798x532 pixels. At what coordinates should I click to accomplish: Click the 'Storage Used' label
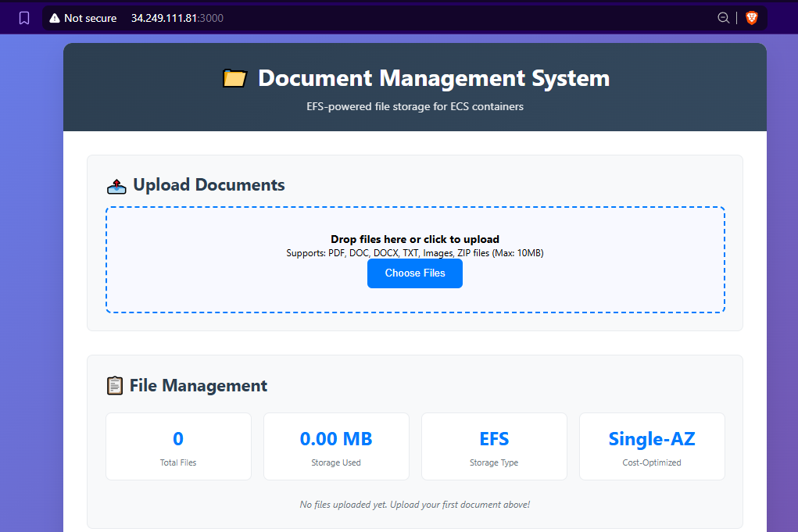(336, 462)
